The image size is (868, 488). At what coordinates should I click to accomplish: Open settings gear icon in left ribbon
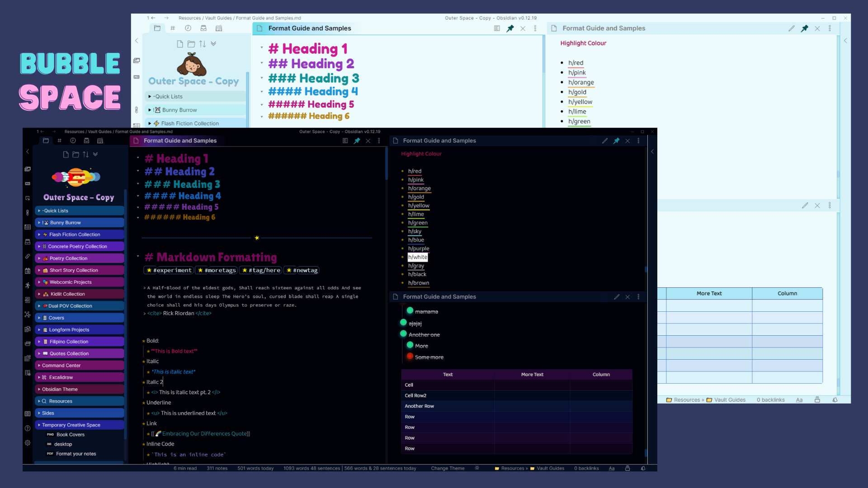coord(28,443)
